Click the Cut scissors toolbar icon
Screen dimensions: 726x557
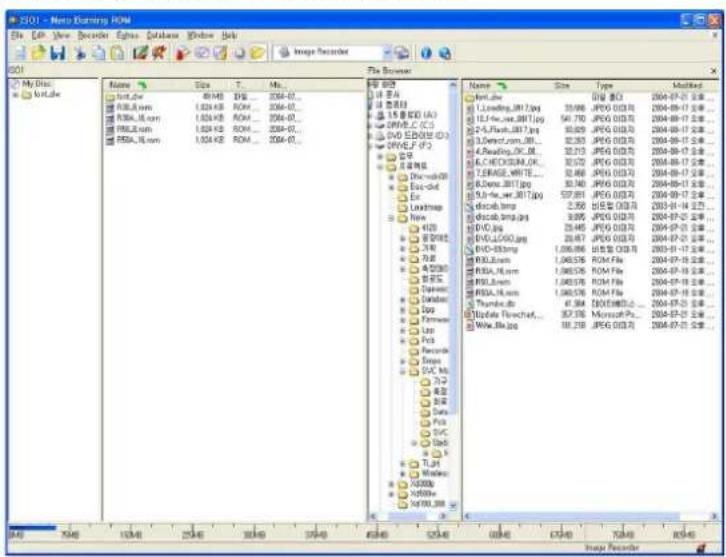pos(80,53)
